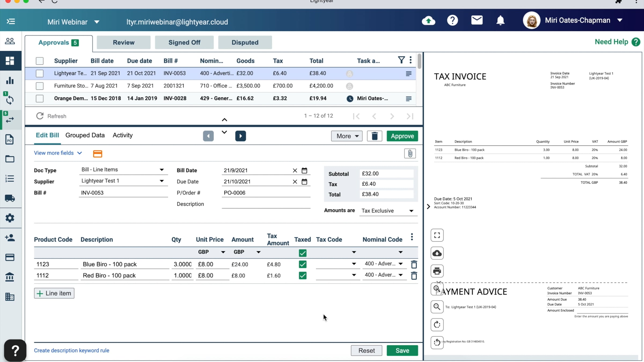Click the trash bin next to Approve
The image size is (644, 362).
point(374,136)
